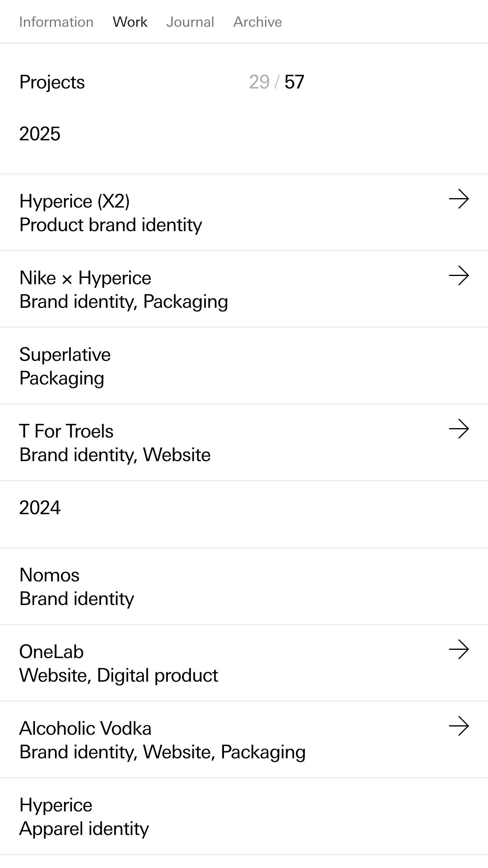Image resolution: width=488 pixels, height=868 pixels.
Task: Click the 57 total projects count
Action: [x=294, y=82]
